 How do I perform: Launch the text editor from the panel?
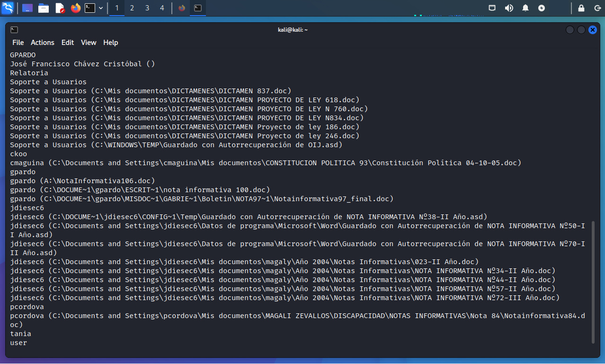click(x=60, y=8)
